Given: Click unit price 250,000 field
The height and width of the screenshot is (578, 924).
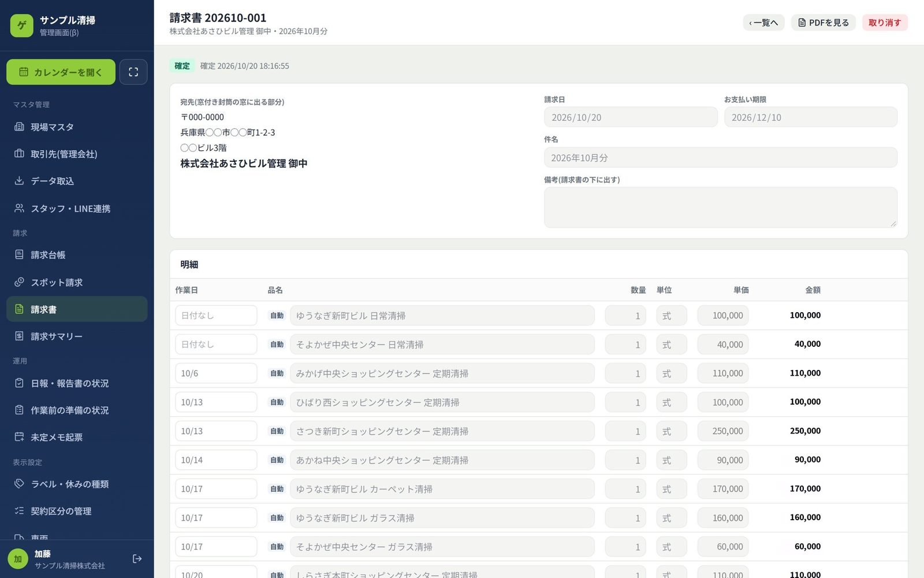Looking at the screenshot, I should click(x=723, y=431).
